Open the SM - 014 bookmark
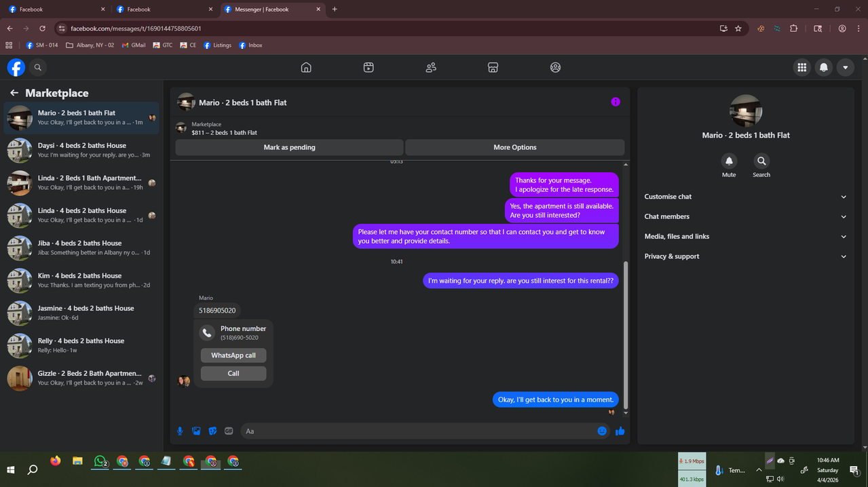Screen dimensions: 868x487 click(42, 45)
